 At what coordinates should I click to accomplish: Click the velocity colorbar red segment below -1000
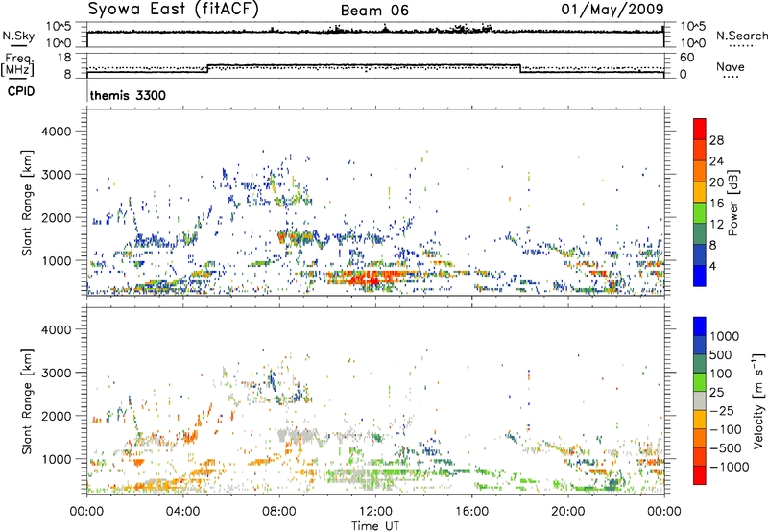[700, 475]
